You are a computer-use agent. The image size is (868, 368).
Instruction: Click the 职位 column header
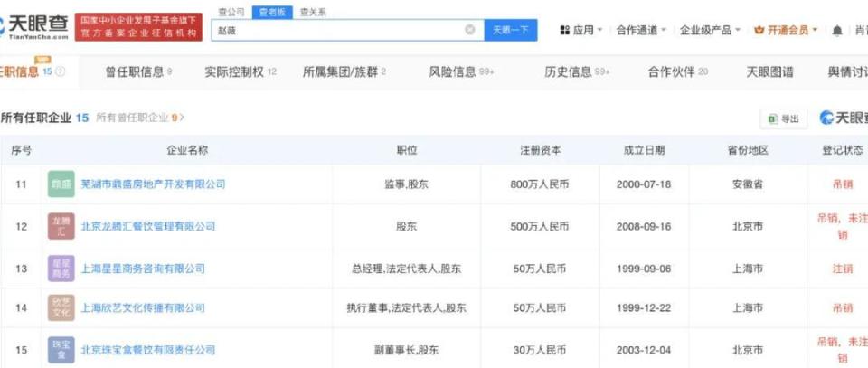pyautogui.click(x=406, y=150)
